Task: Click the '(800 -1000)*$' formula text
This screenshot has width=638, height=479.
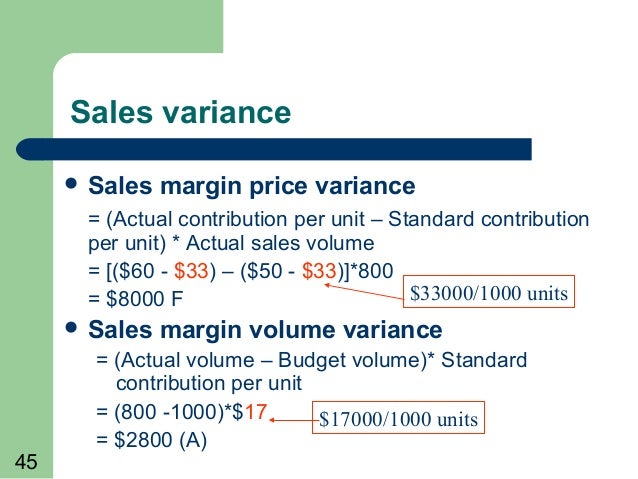Action: click(179, 412)
